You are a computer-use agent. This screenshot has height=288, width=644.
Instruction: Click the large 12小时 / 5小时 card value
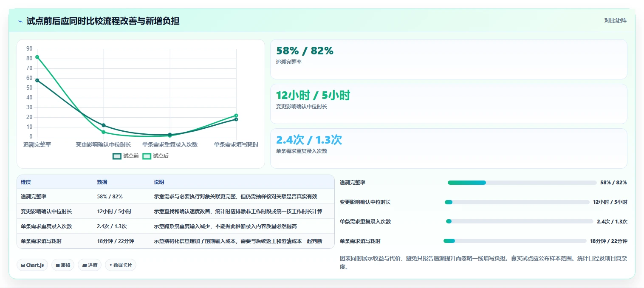[313, 95]
